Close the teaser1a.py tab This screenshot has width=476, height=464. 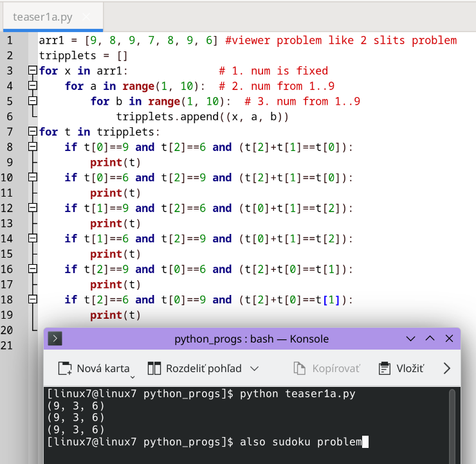[87, 17]
